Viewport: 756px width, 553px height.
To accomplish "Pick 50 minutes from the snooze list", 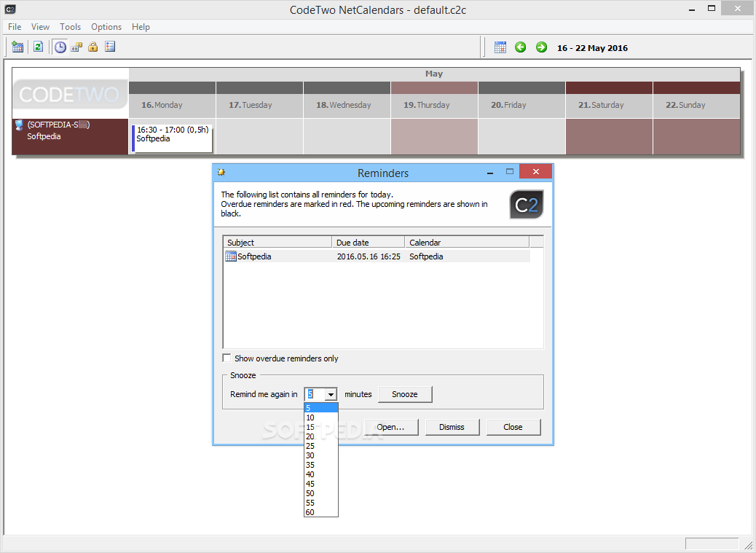I will (320, 493).
